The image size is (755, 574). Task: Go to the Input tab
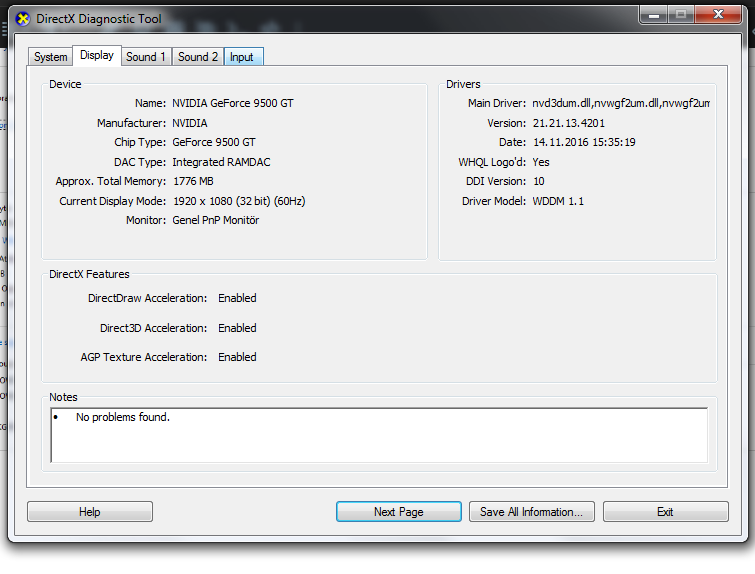click(244, 57)
